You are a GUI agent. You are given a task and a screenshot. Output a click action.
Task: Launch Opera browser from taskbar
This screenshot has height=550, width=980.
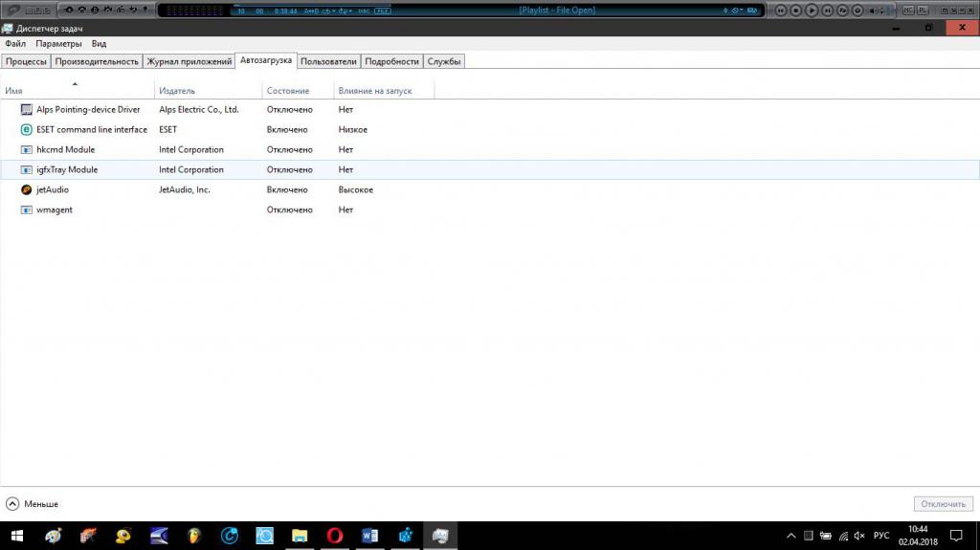point(334,536)
